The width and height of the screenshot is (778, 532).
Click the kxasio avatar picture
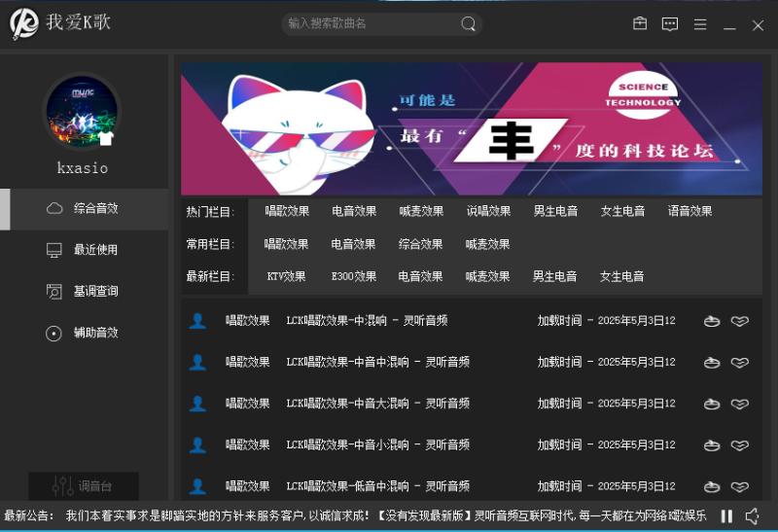tap(82, 112)
